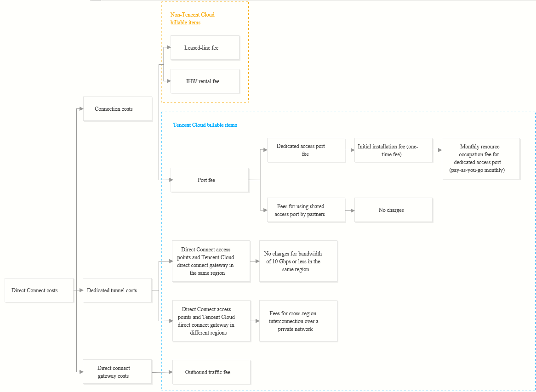Click Fees for cross-region interconnection box

pos(298,321)
